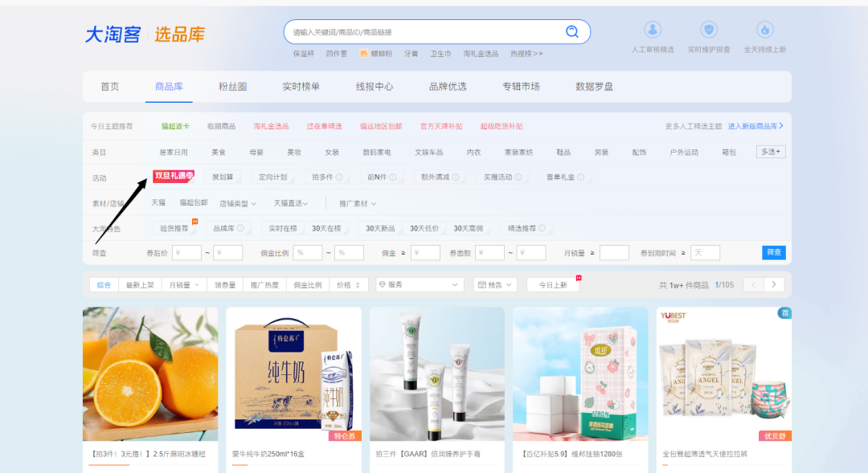Screen dimensions: 868x473
Task: Toggle the 双旦礼遇季 activity filter
Action: coord(174,177)
